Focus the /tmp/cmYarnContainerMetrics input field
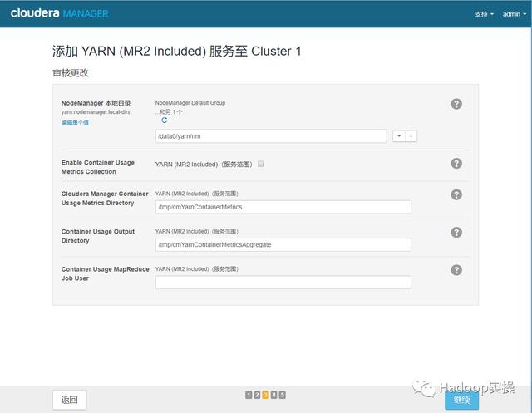This screenshot has height=413, width=532. pos(283,207)
